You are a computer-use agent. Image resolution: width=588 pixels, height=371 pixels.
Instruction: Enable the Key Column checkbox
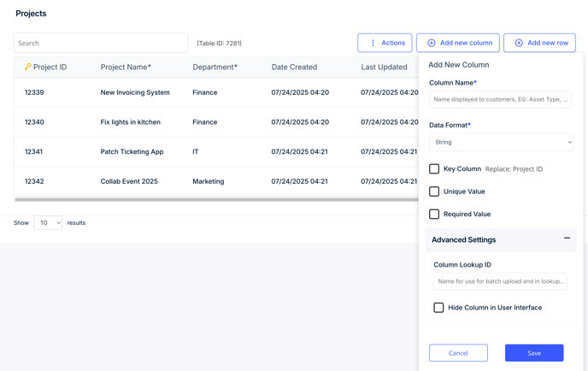[x=434, y=168]
